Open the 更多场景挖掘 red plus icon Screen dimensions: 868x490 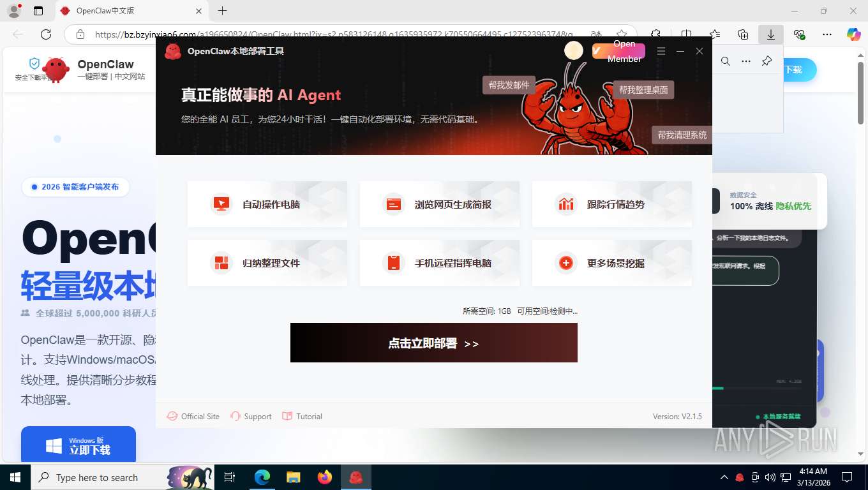pos(566,263)
